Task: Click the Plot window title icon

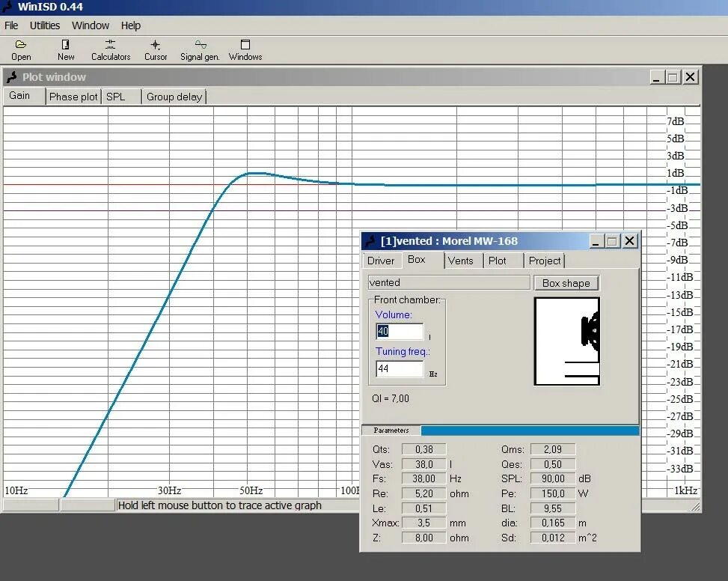Action: pos(12,77)
